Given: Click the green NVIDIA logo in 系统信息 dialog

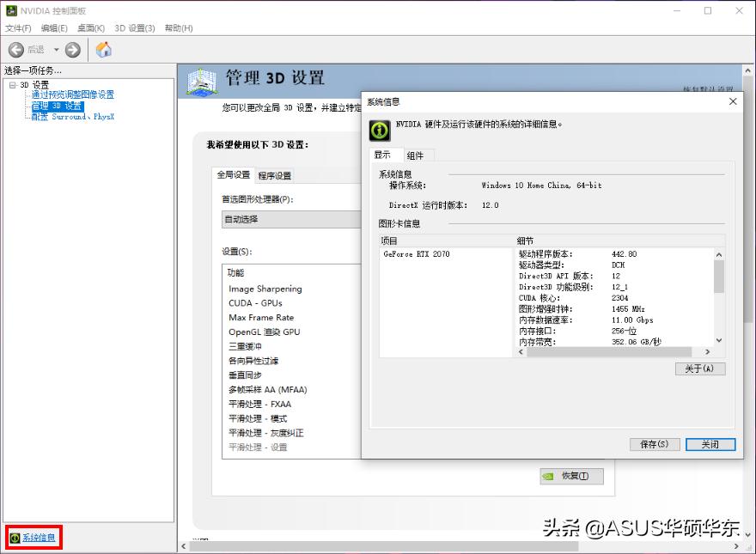Looking at the screenshot, I should point(379,130).
